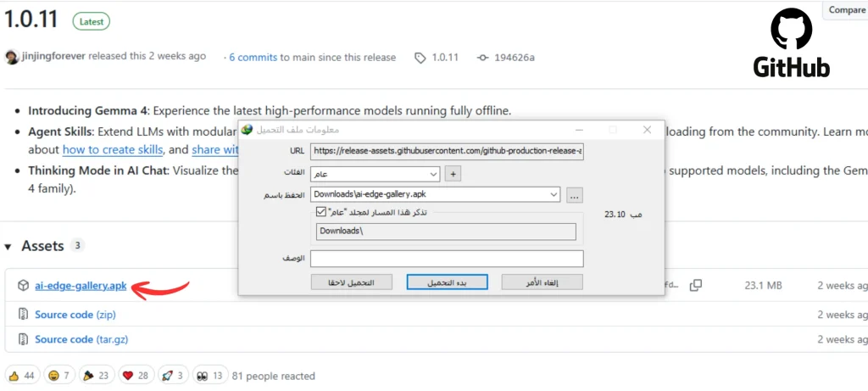Expand the save-as path dropdown
Viewport: 868px width, 391px height.
point(554,195)
